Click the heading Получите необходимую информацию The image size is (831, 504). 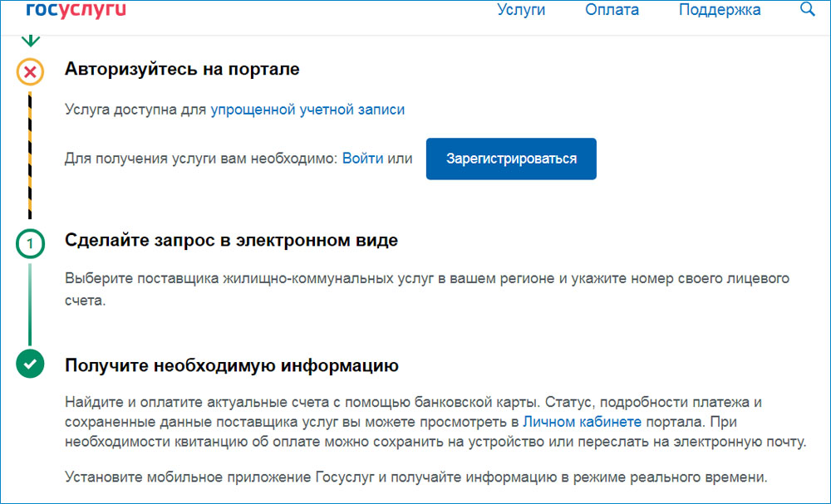(231, 365)
